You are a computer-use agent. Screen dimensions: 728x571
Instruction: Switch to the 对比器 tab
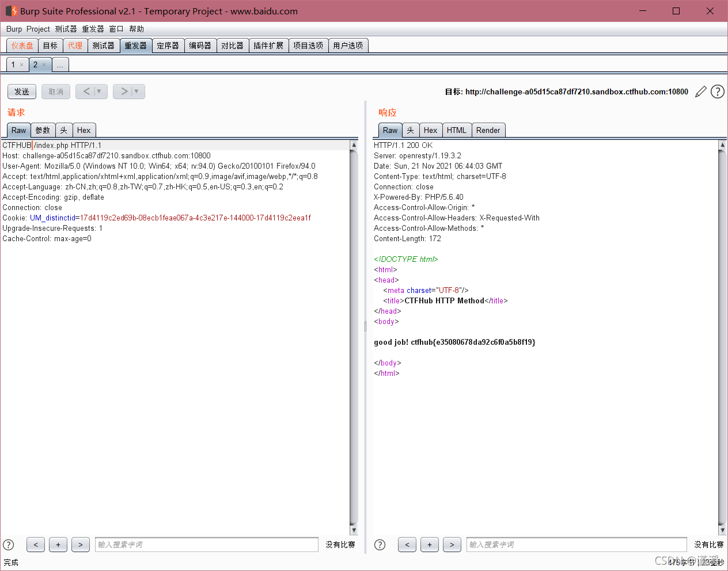tap(233, 45)
